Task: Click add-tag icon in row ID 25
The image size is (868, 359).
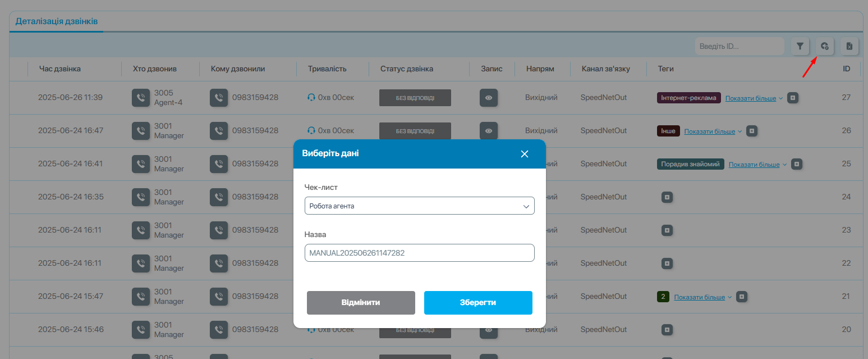Action: click(797, 164)
